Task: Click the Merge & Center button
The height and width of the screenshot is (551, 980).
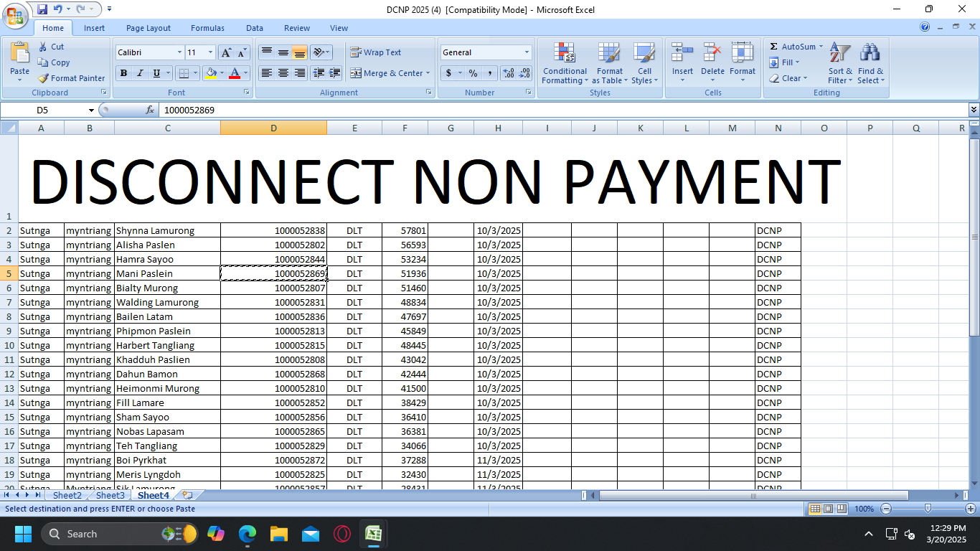Action: 386,73
